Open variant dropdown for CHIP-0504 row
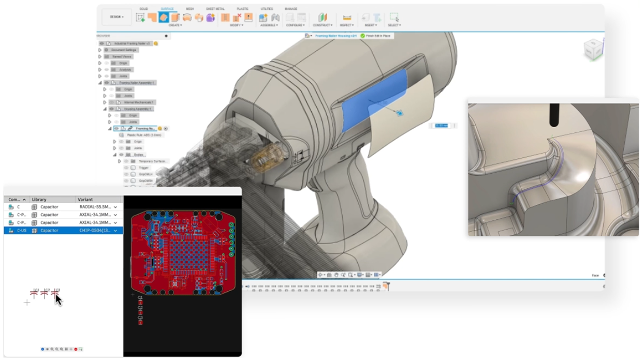The width and height of the screenshot is (644, 362). pyautogui.click(x=115, y=231)
